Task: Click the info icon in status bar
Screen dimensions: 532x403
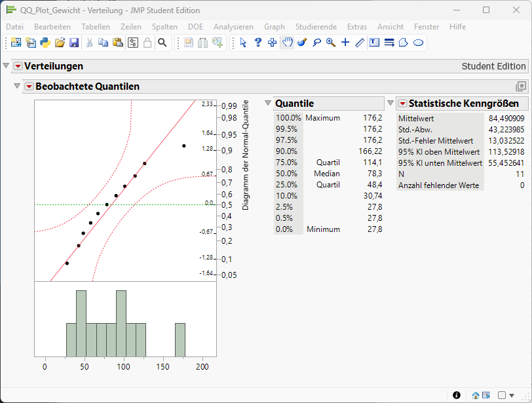Action: tap(457, 395)
